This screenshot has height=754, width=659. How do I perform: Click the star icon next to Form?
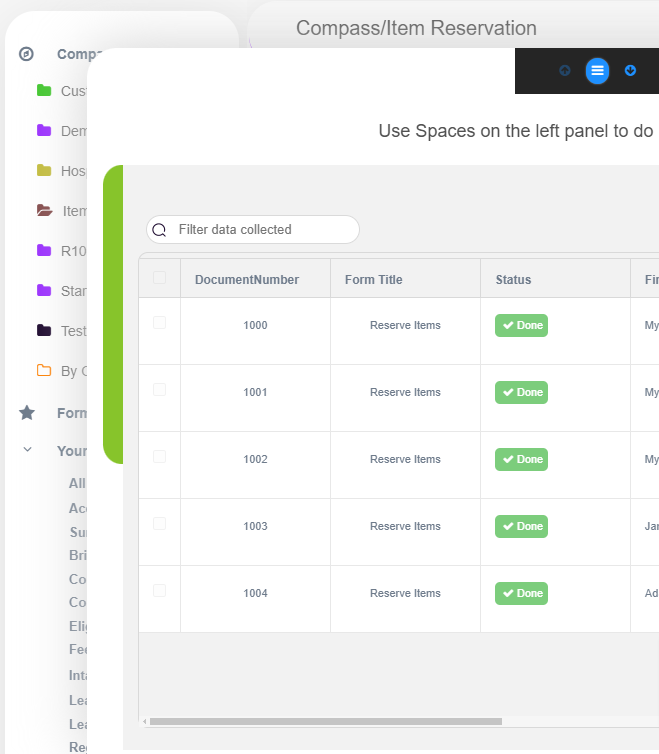click(27, 413)
